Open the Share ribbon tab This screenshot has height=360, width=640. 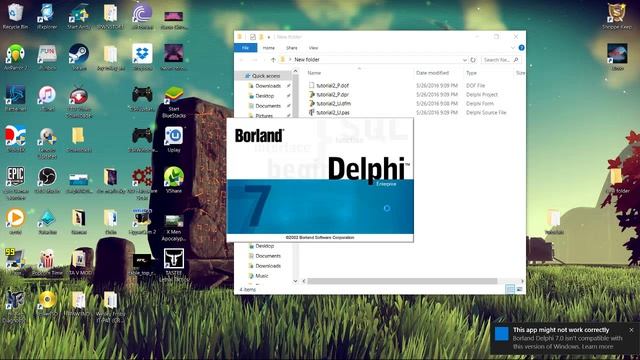(x=291, y=48)
